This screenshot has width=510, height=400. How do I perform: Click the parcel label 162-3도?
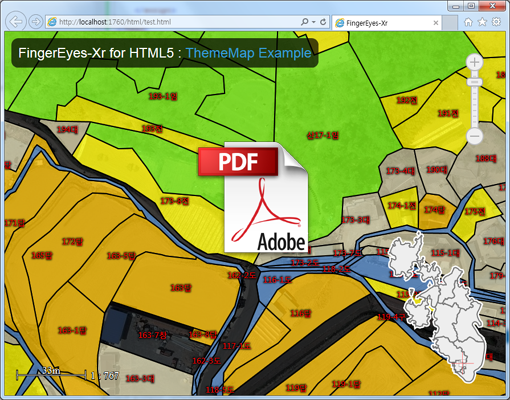(x=206, y=361)
